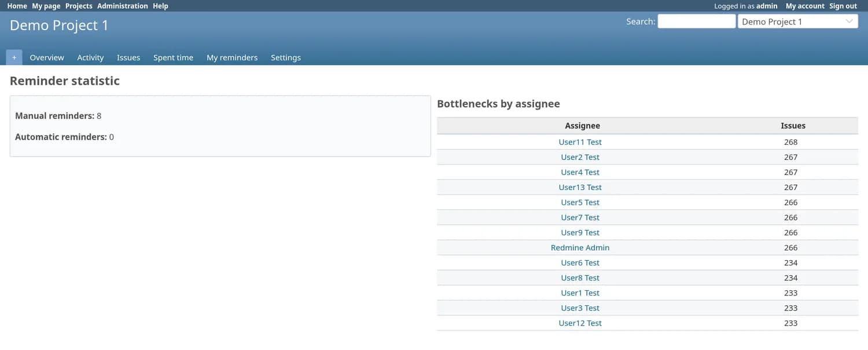The height and width of the screenshot is (350, 868).
Task: Click the Manual reminders: 8 line
Action: [58, 116]
